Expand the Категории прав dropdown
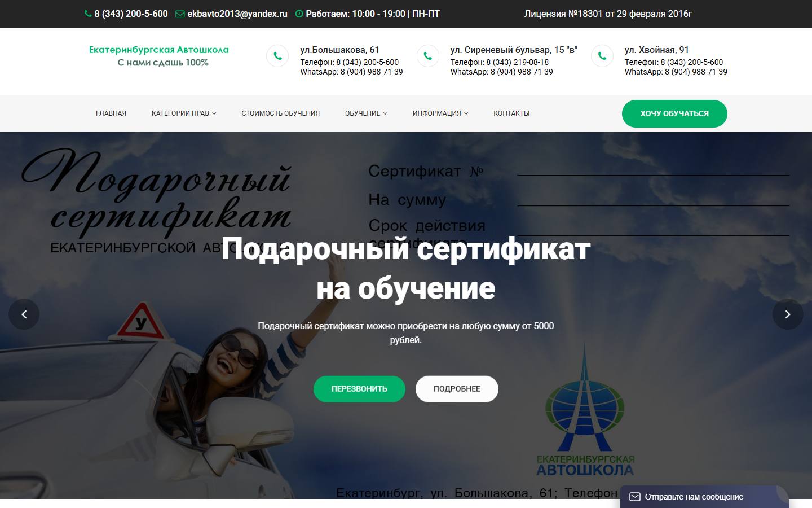This screenshot has width=812, height=508. 184,113
